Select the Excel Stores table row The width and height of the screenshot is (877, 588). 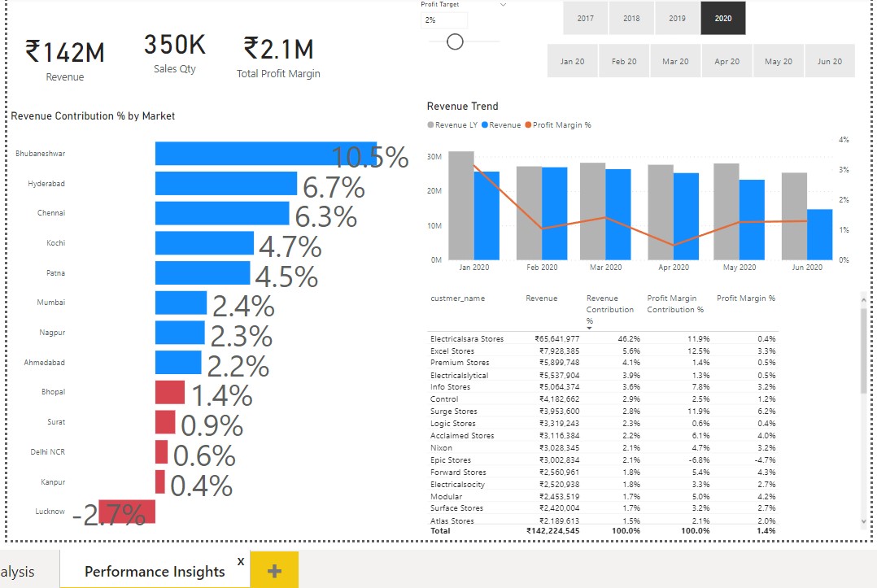[x=603, y=351]
